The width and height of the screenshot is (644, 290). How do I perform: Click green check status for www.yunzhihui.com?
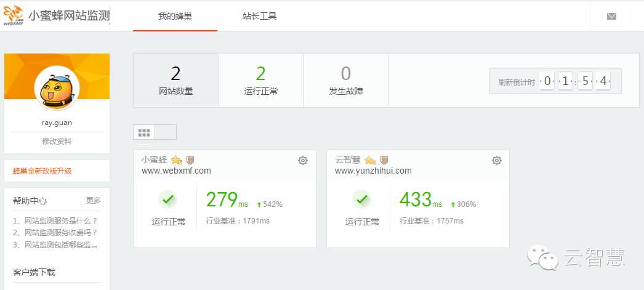[x=362, y=199]
